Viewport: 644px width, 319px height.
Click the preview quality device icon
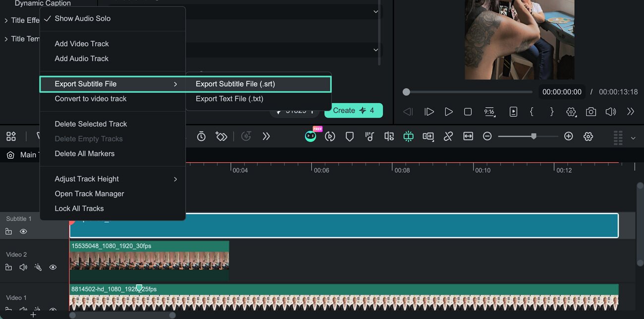(513, 112)
